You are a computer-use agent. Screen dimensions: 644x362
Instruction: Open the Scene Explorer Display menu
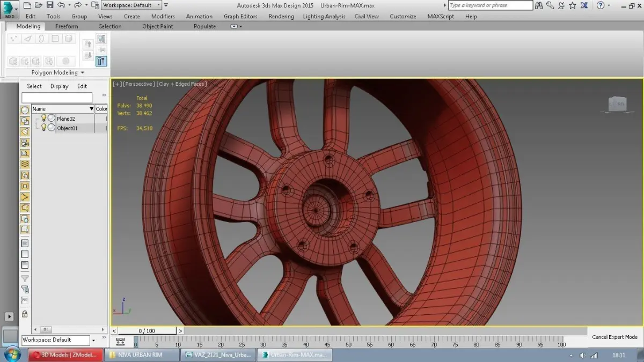[60, 86]
